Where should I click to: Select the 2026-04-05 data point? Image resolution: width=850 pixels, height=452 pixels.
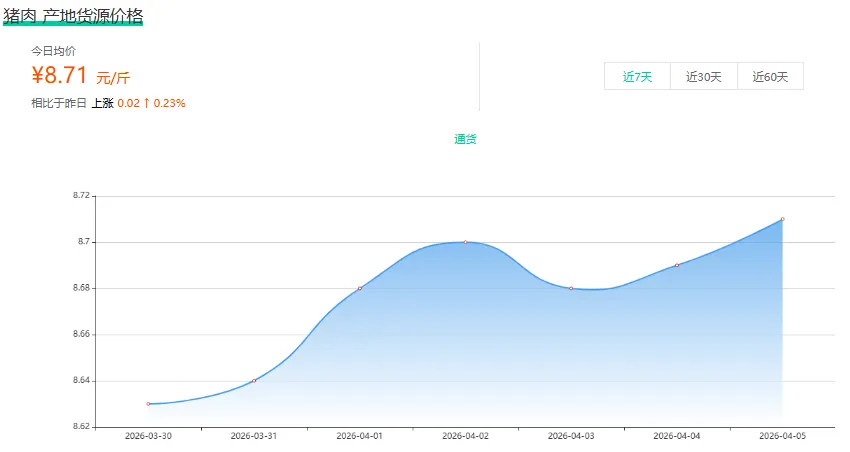[782, 219]
